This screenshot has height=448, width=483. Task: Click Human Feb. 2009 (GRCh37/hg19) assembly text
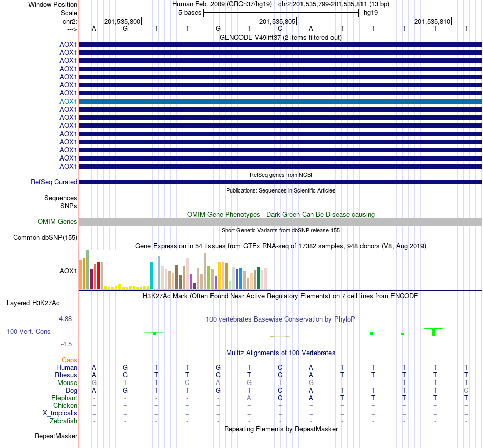222,4
